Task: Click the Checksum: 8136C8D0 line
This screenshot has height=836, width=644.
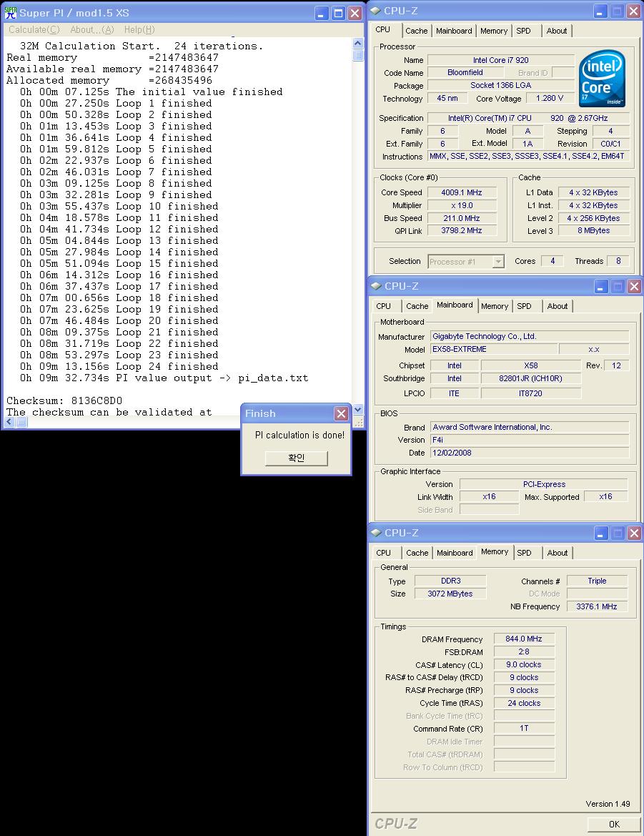Action: click(64, 400)
